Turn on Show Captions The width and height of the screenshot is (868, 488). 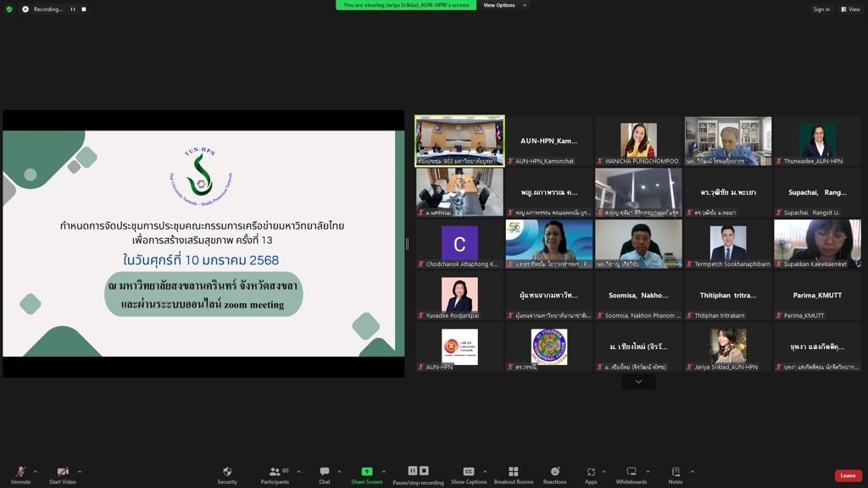click(x=469, y=473)
